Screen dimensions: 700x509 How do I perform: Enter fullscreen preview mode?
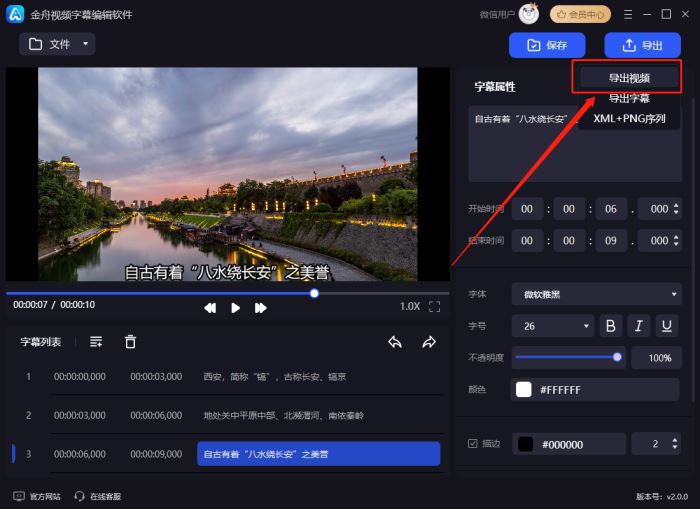pyautogui.click(x=434, y=306)
